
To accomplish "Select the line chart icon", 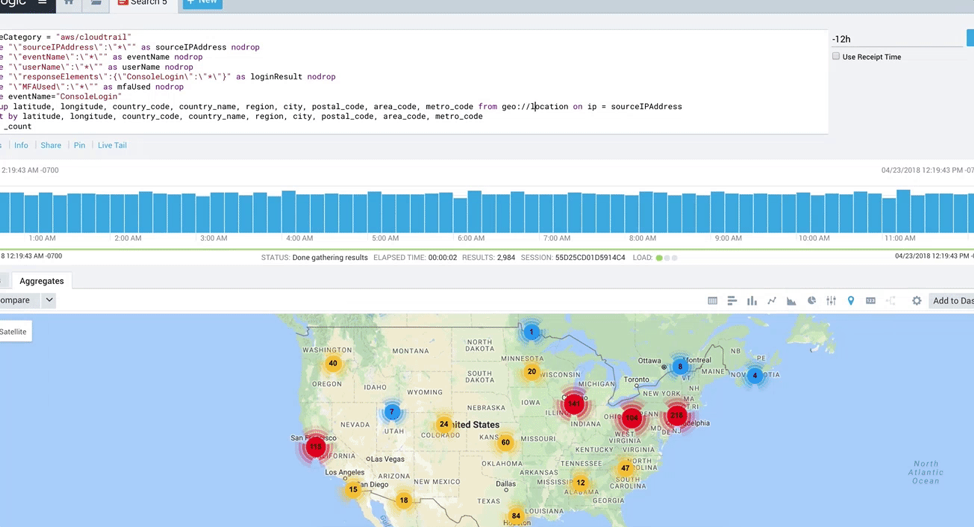I will (772, 301).
